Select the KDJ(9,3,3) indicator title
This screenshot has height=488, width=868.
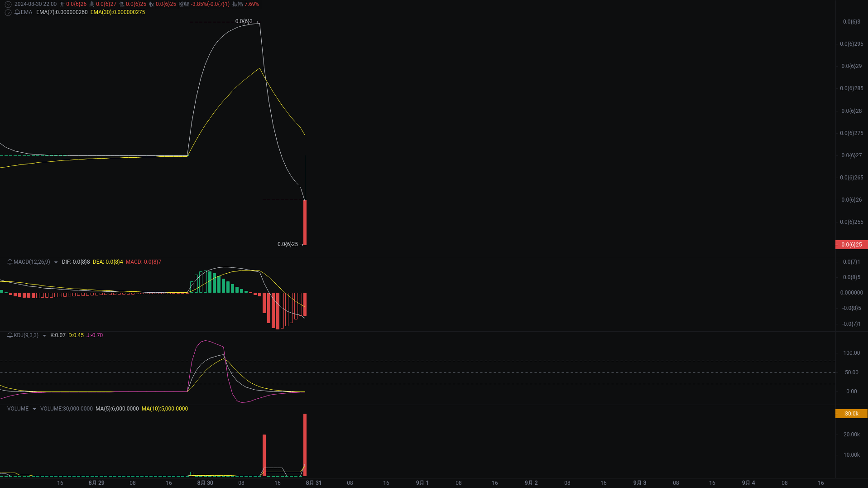click(x=25, y=335)
